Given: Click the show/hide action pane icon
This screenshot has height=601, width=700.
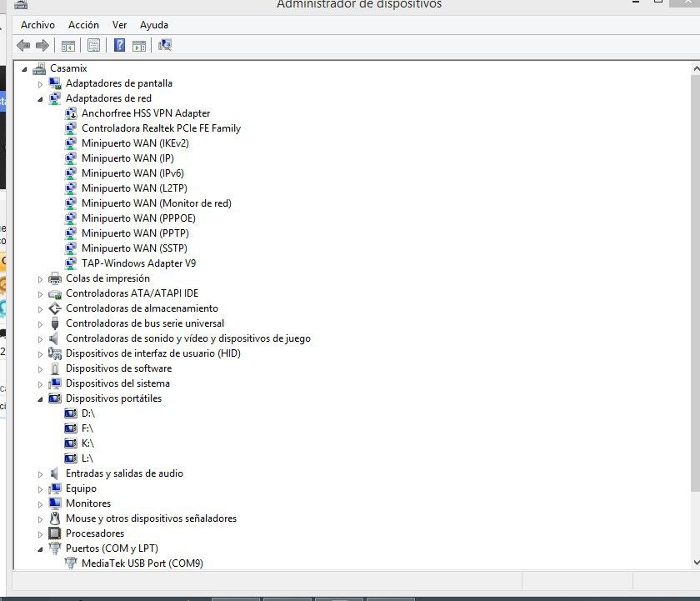Looking at the screenshot, I should [x=139, y=46].
